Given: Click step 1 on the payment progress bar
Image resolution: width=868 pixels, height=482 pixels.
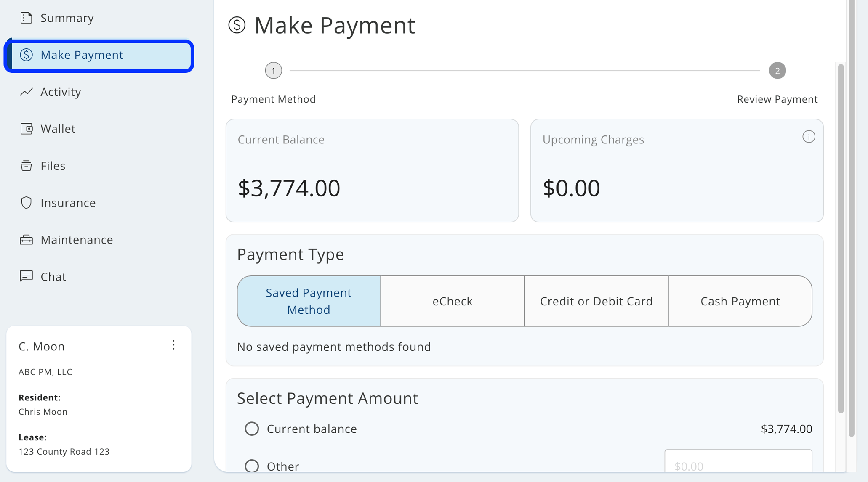Looking at the screenshot, I should (x=273, y=70).
